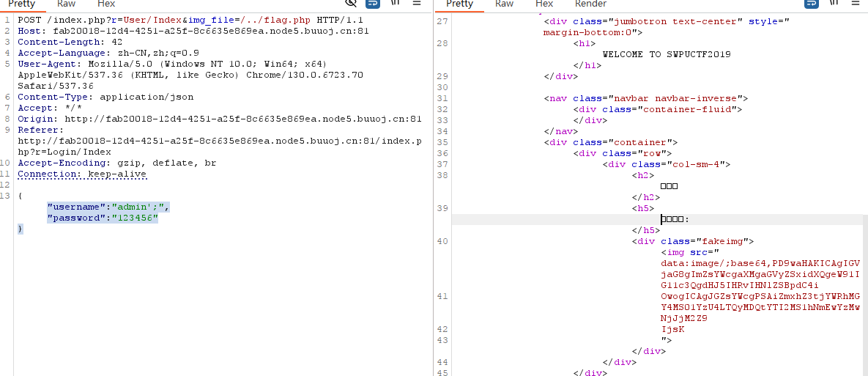Click the Safari/537.36 text in request
This screenshot has width=868, height=376.
click(56, 86)
